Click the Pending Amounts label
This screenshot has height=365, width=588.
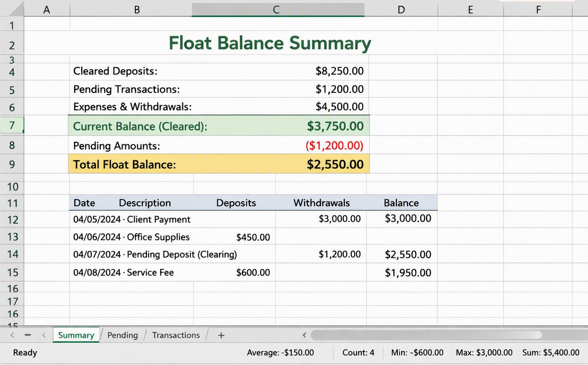coord(117,146)
